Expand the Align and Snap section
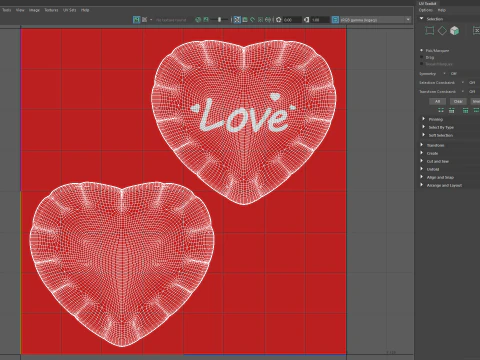The height and width of the screenshot is (360, 480). [422, 177]
